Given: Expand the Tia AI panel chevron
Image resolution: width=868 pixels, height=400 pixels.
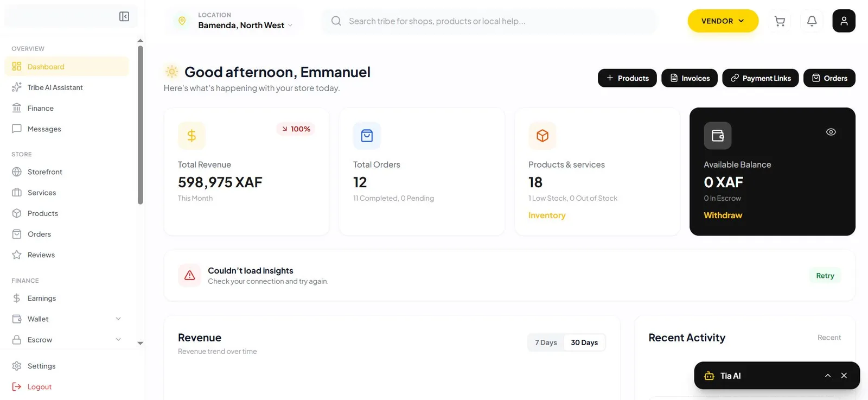Looking at the screenshot, I should click(x=828, y=376).
